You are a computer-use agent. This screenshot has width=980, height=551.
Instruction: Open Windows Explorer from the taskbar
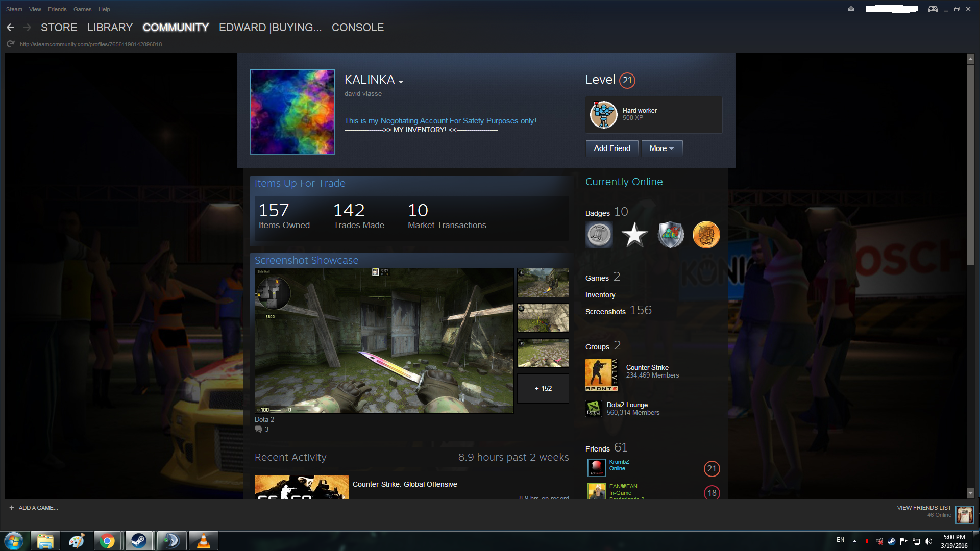45,541
